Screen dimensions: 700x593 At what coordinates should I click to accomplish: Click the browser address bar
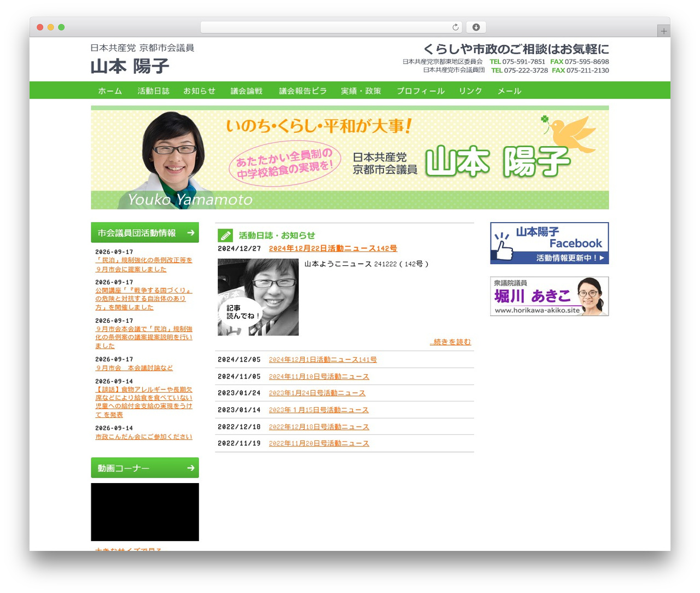(x=331, y=27)
